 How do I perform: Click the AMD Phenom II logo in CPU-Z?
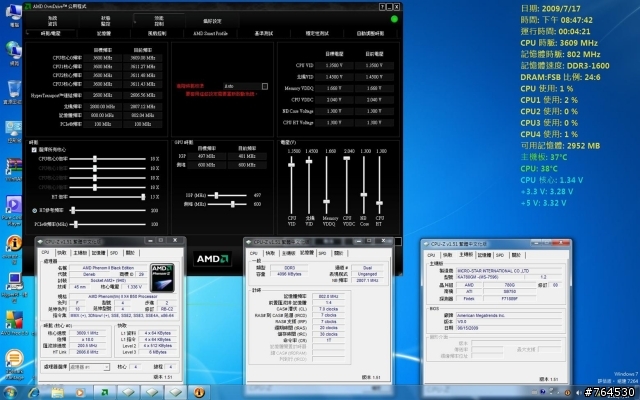click(x=162, y=277)
